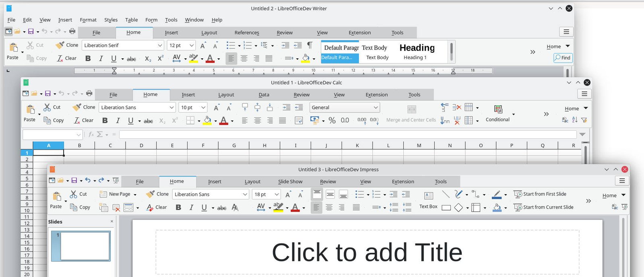Click Copy in Calc toolbar

coord(54,120)
